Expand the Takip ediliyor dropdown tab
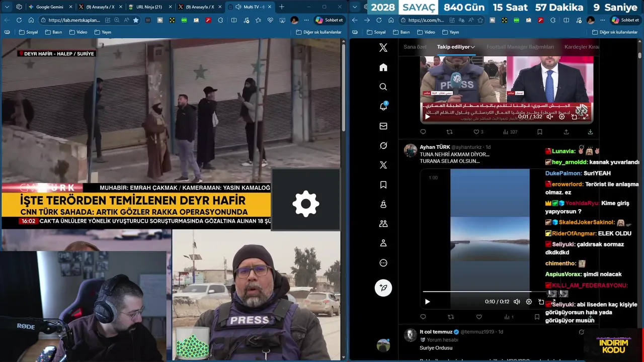 tap(456, 47)
